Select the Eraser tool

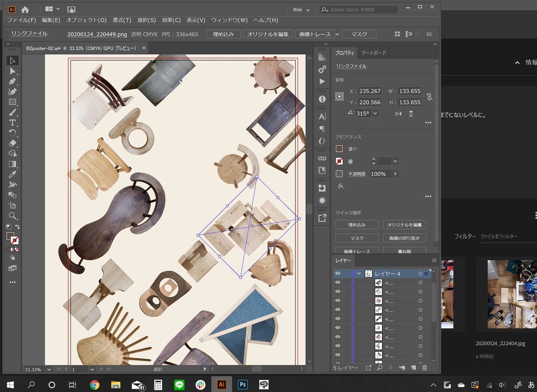click(x=13, y=143)
